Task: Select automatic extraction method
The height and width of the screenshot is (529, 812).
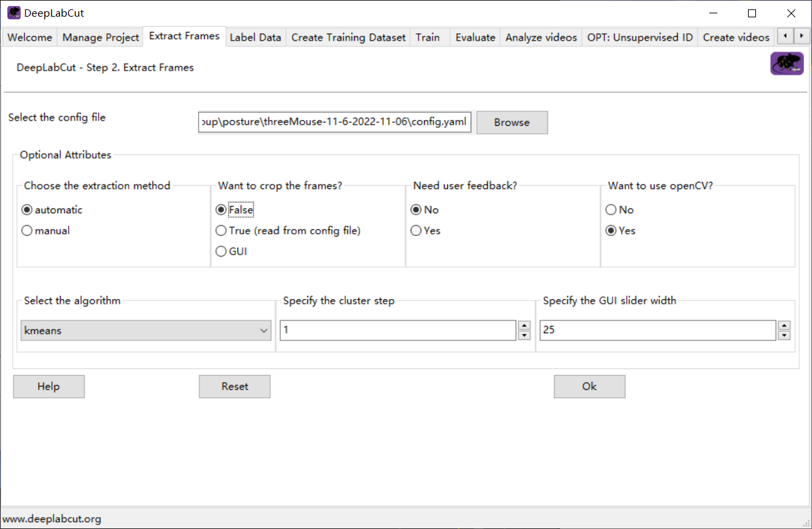Action: [x=52, y=210]
